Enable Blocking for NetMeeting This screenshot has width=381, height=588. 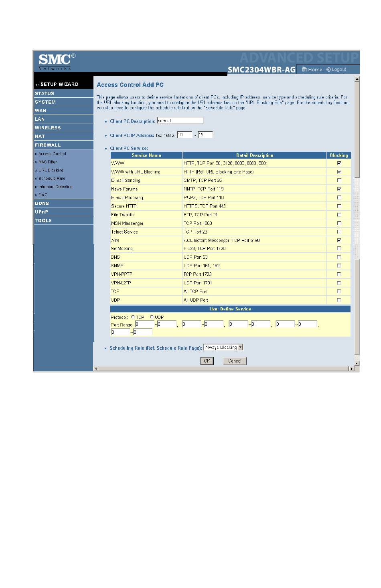point(339,249)
